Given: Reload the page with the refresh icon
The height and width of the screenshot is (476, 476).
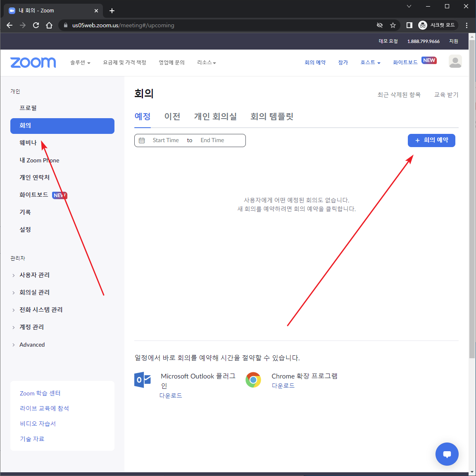Looking at the screenshot, I should click(x=36, y=25).
